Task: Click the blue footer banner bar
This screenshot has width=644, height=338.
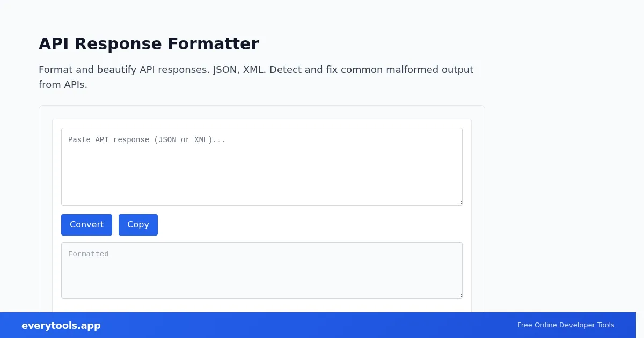Action: point(318,325)
